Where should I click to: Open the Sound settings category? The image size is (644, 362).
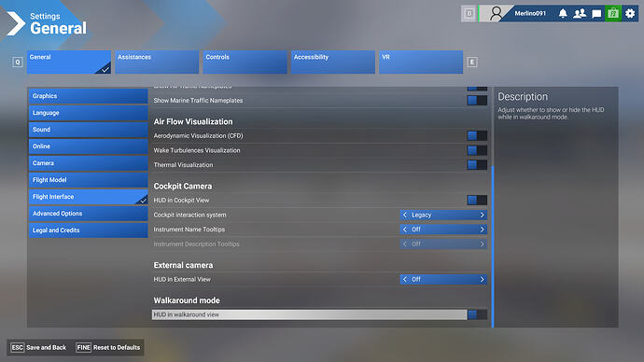(89, 130)
